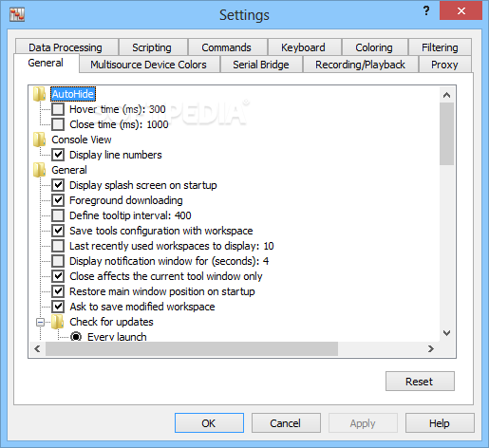Screen dimensions: 489x448
Task: Confirm settings with the OK button
Action: pyautogui.click(x=209, y=423)
